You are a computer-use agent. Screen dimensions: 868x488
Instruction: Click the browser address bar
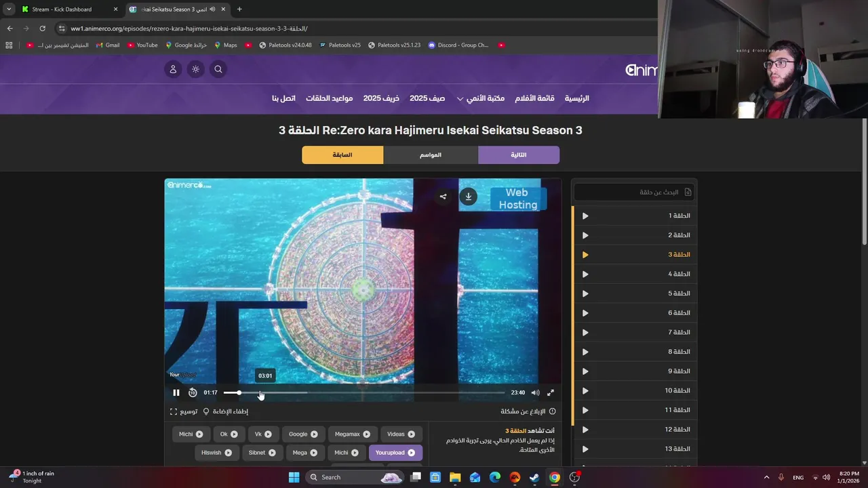tap(353, 28)
